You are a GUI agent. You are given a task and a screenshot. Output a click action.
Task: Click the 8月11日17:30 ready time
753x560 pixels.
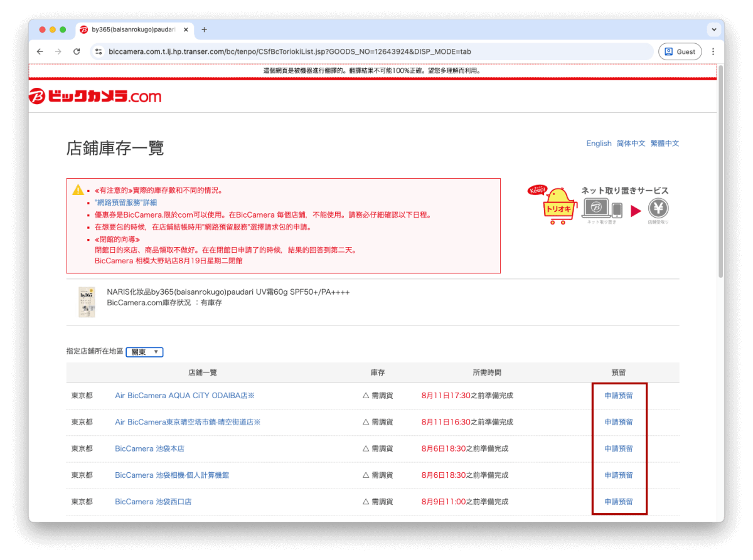[446, 396]
